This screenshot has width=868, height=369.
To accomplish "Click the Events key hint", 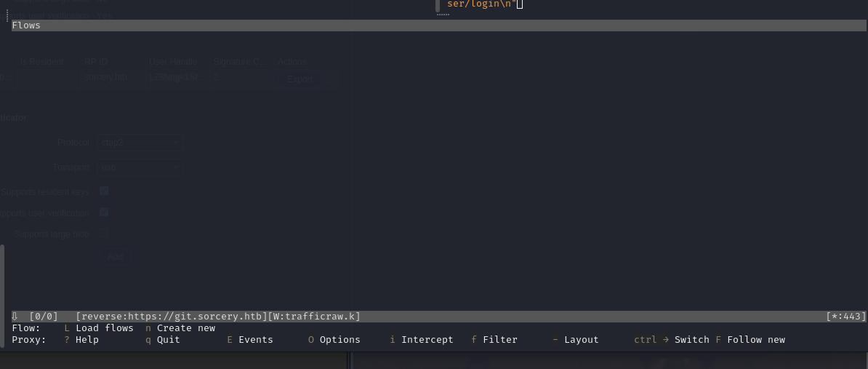I will [x=250, y=340].
